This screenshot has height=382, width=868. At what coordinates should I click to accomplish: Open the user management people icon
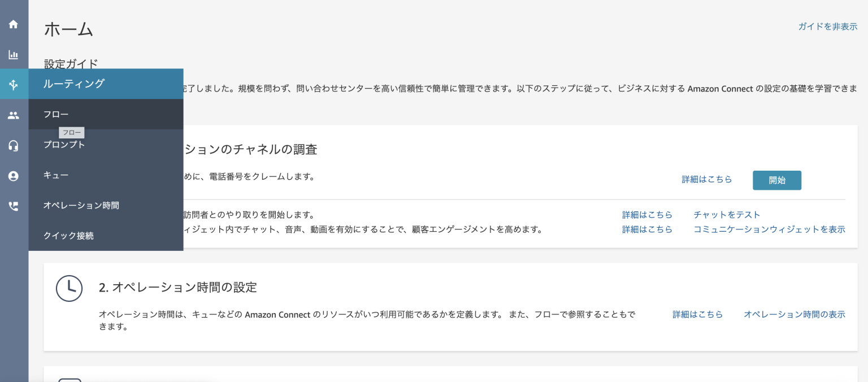point(14,115)
